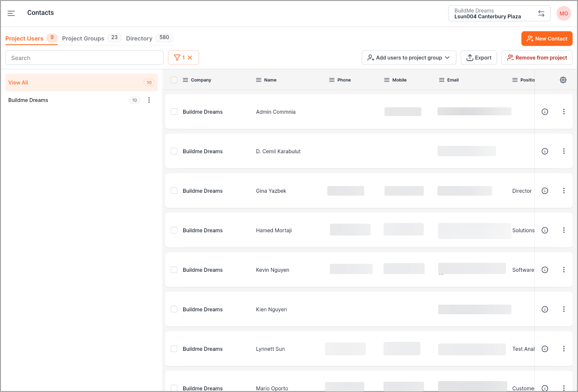Screen dimensions: 578x392
Task: Open info for Gina Yazbek
Action: pyautogui.click(x=545, y=191)
